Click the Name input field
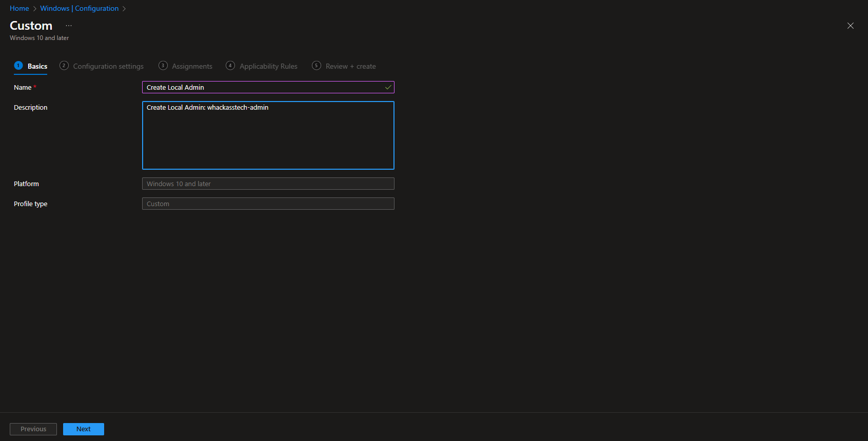Image resolution: width=868 pixels, height=441 pixels. tap(268, 87)
